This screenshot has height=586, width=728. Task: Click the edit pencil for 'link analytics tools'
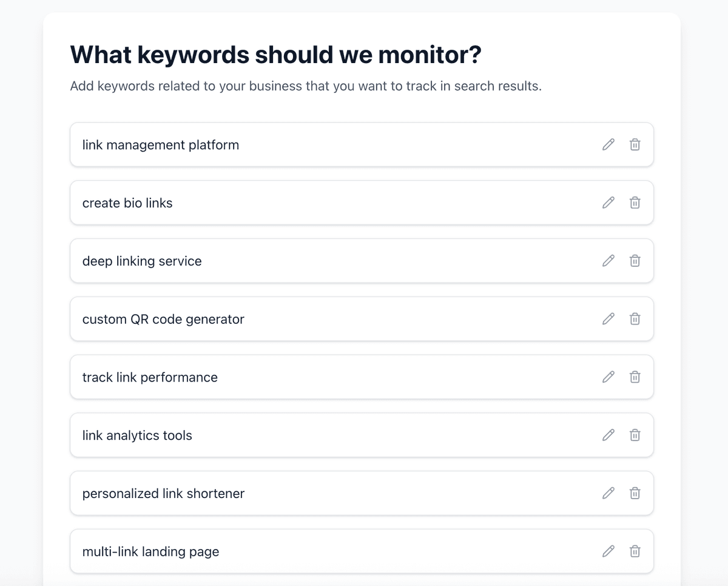pyautogui.click(x=608, y=435)
